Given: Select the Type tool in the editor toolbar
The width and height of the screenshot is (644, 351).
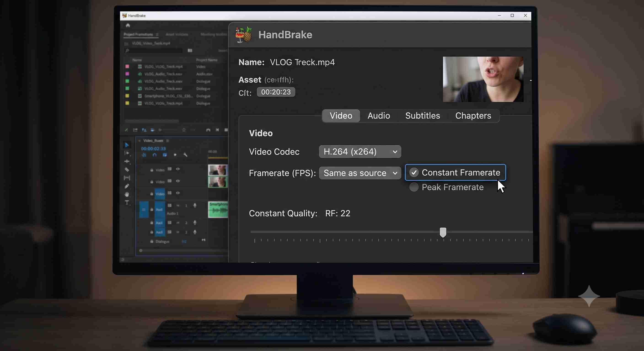Looking at the screenshot, I should (127, 203).
